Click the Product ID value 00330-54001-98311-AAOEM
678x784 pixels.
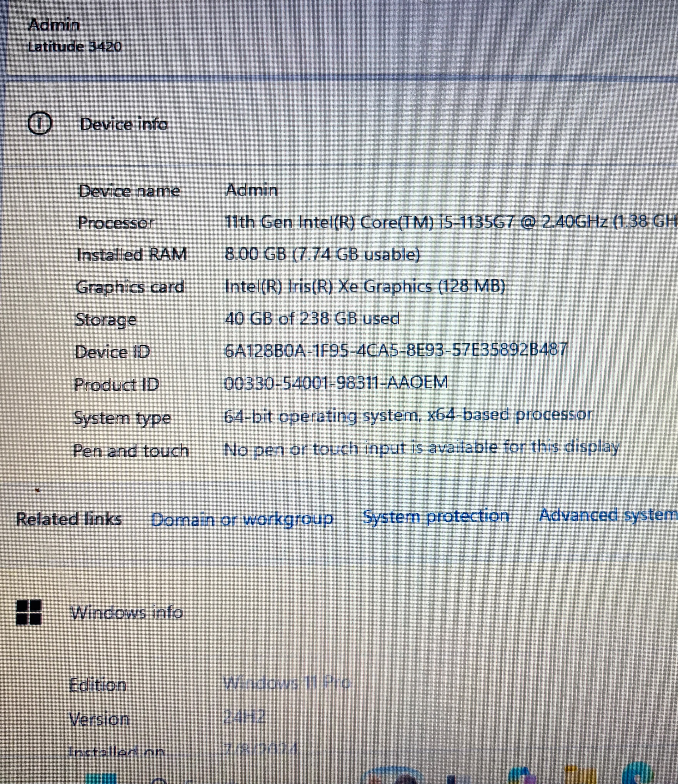click(x=336, y=383)
